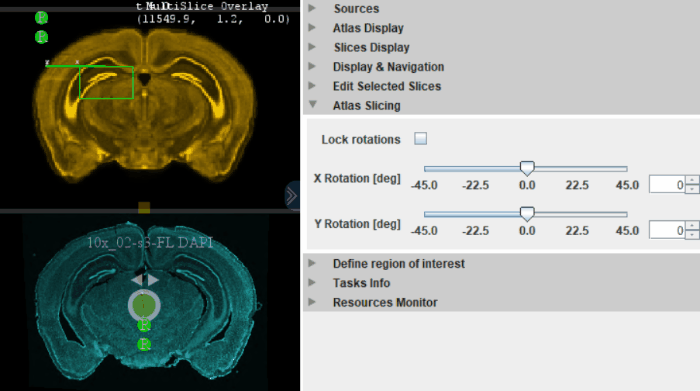Click the coordinates text (11549.9, 1.2, 0.0)
Image resolution: width=700 pixels, height=391 pixels.
point(214,19)
